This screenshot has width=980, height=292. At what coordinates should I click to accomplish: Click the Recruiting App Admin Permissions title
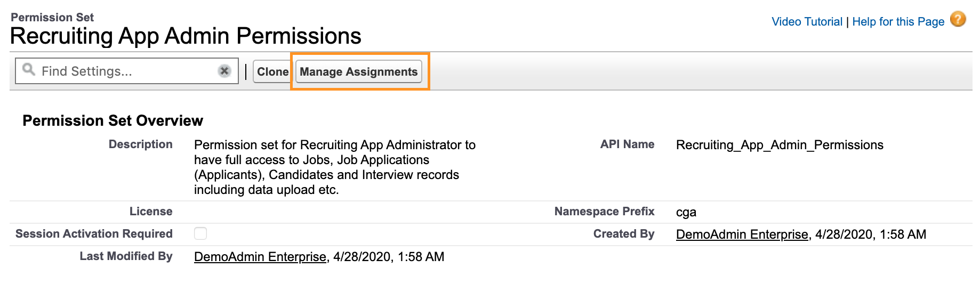(186, 36)
